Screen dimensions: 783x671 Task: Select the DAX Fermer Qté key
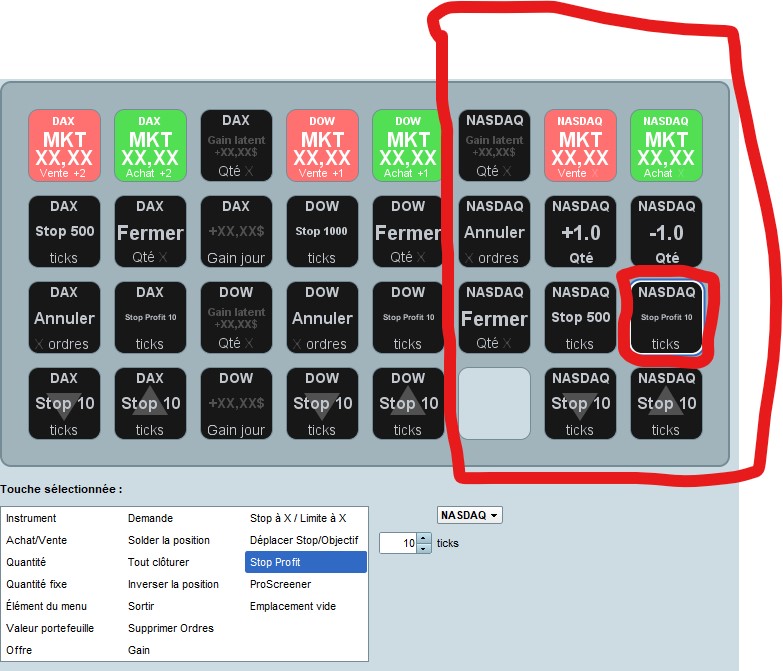(x=150, y=231)
